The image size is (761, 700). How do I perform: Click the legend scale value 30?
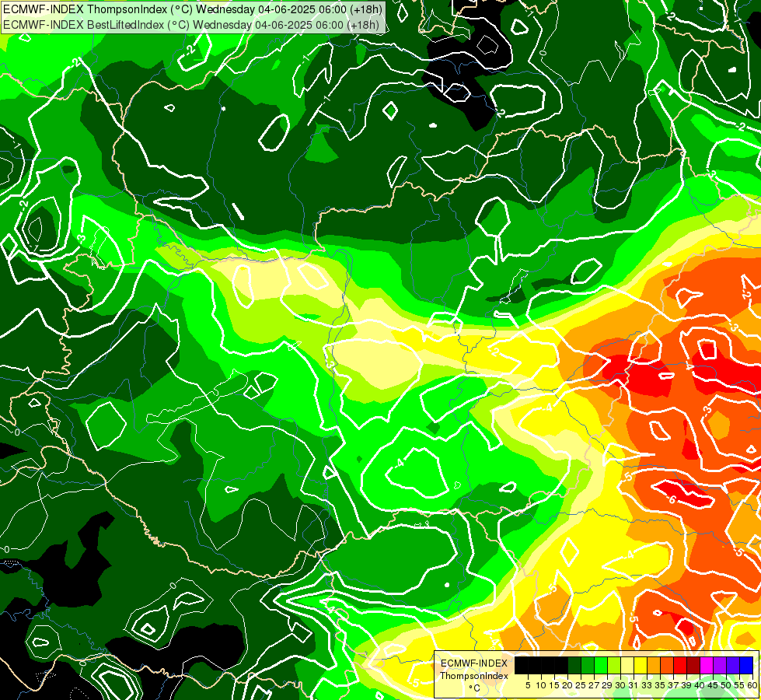(x=620, y=685)
